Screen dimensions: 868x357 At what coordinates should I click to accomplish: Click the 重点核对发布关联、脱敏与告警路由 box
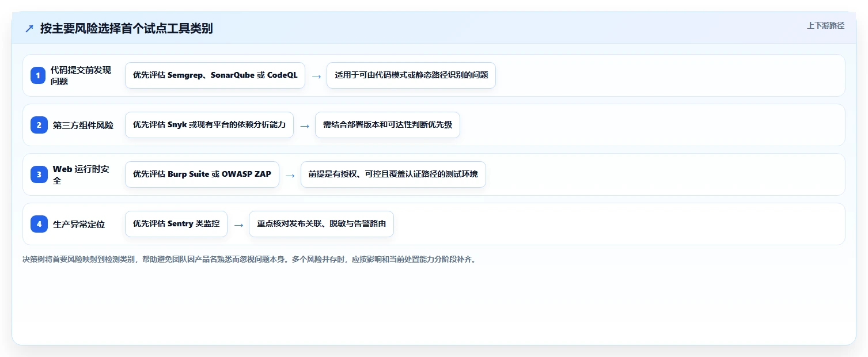click(321, 224)
